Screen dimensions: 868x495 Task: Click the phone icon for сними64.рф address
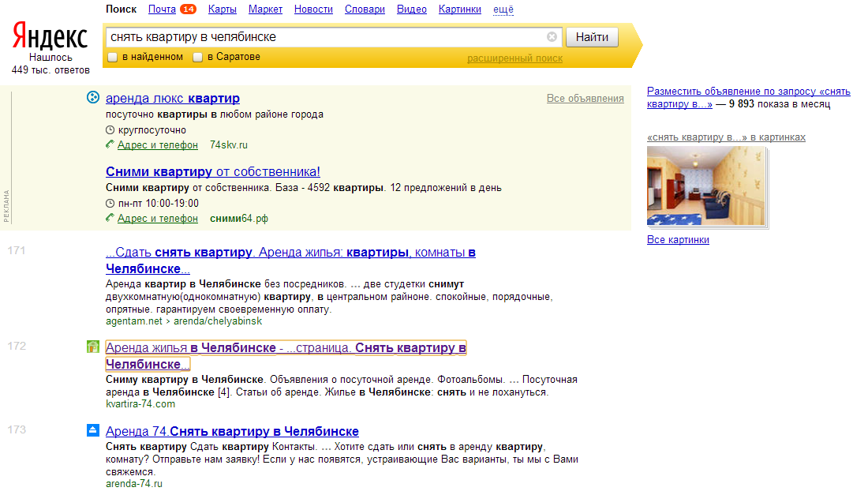110,218
